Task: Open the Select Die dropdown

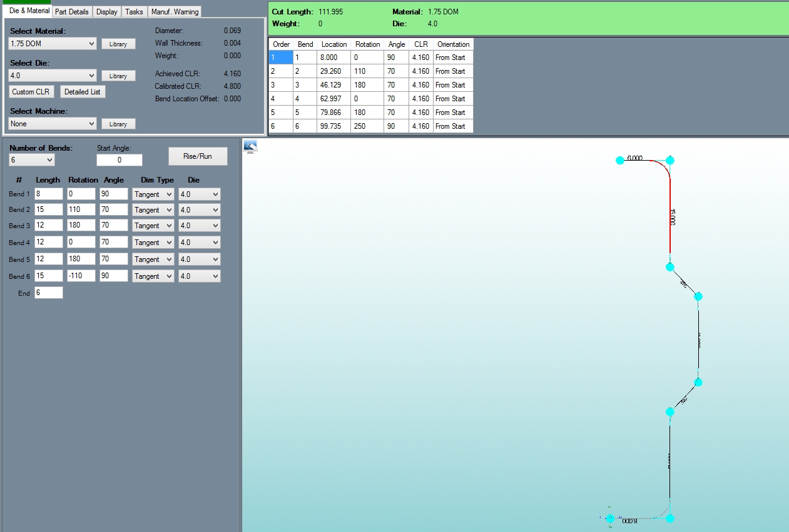Action: click(53, 76)
